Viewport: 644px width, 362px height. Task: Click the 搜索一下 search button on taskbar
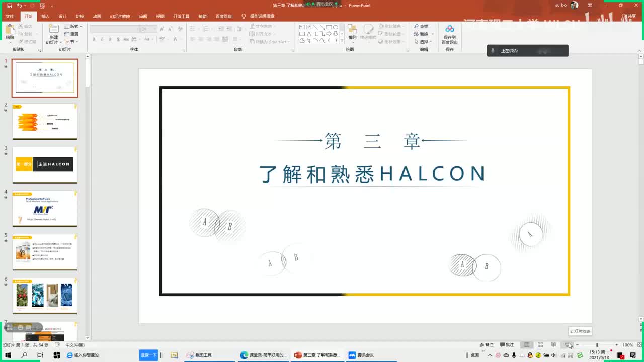[x=148, y=355]
